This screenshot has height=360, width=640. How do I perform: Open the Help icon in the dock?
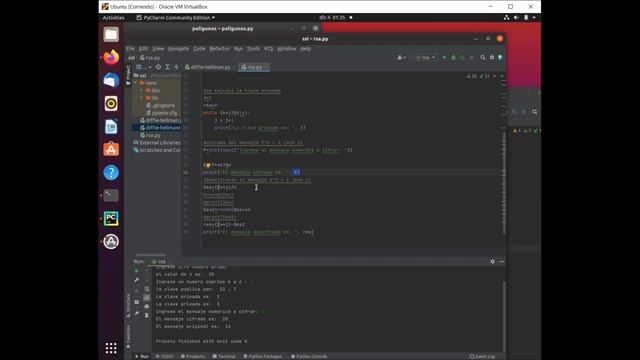[x=111, y=173]
